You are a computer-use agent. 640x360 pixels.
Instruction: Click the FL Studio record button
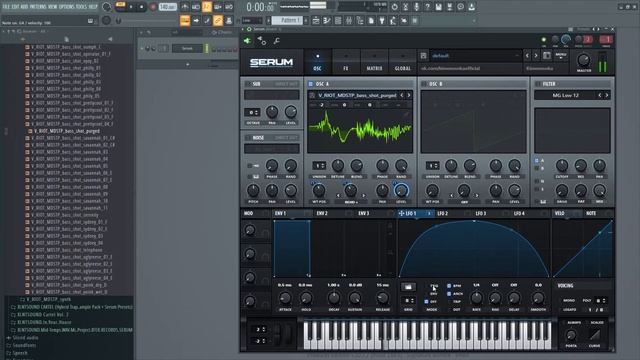point(153,7)
